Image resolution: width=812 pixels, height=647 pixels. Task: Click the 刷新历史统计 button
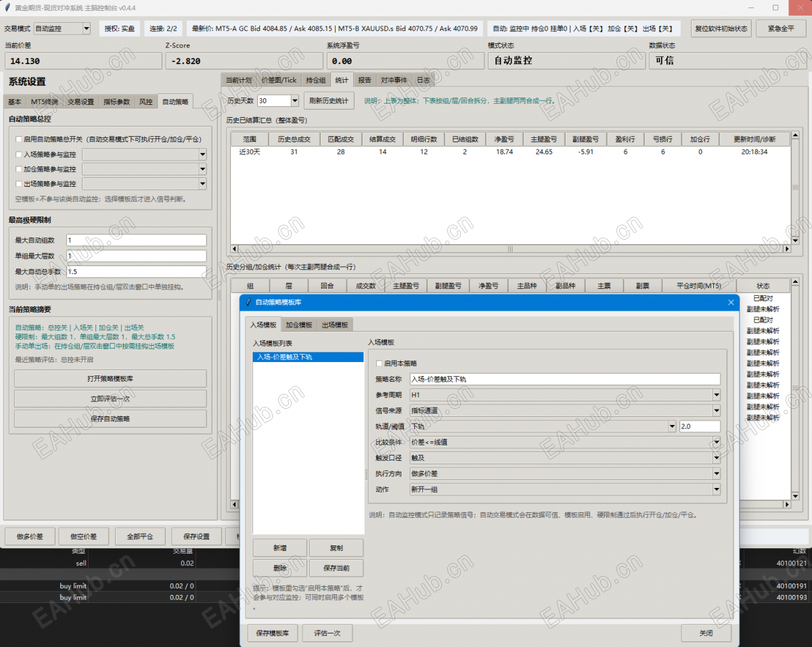pyautogui.click(x=329, y=100)
